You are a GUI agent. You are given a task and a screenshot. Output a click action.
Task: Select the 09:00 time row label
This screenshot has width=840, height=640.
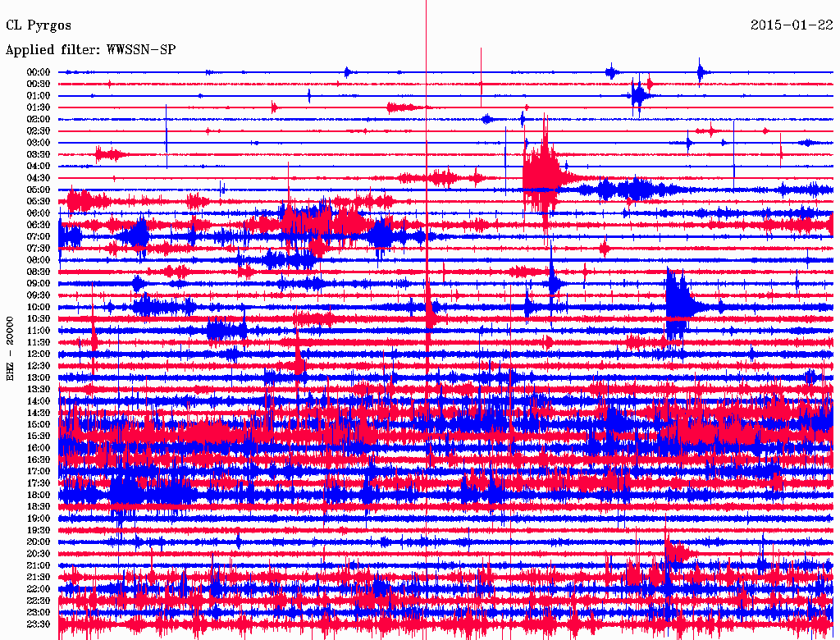pos(39,284)
